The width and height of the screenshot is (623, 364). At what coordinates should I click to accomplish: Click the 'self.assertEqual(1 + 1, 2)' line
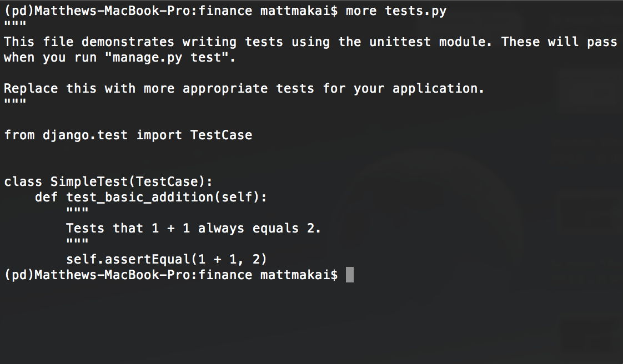(x=167, y=259)
